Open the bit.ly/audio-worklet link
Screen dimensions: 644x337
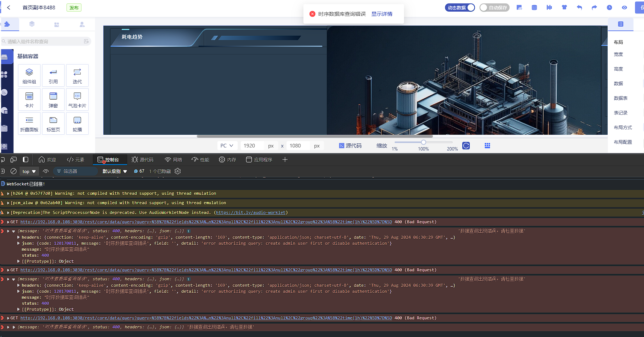[251, 212]
